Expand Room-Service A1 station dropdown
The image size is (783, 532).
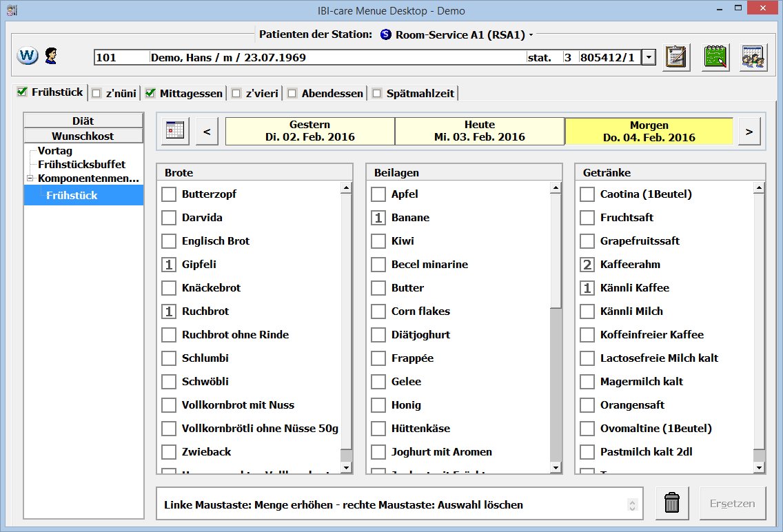click(531, 34)
